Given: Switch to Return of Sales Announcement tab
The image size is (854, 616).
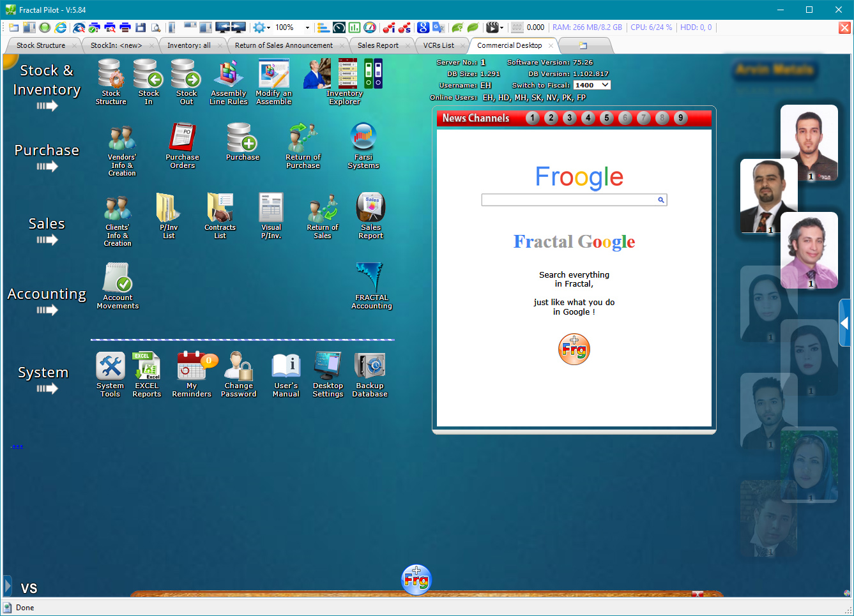Looking at the screenshot, I should tap(284, 45).
